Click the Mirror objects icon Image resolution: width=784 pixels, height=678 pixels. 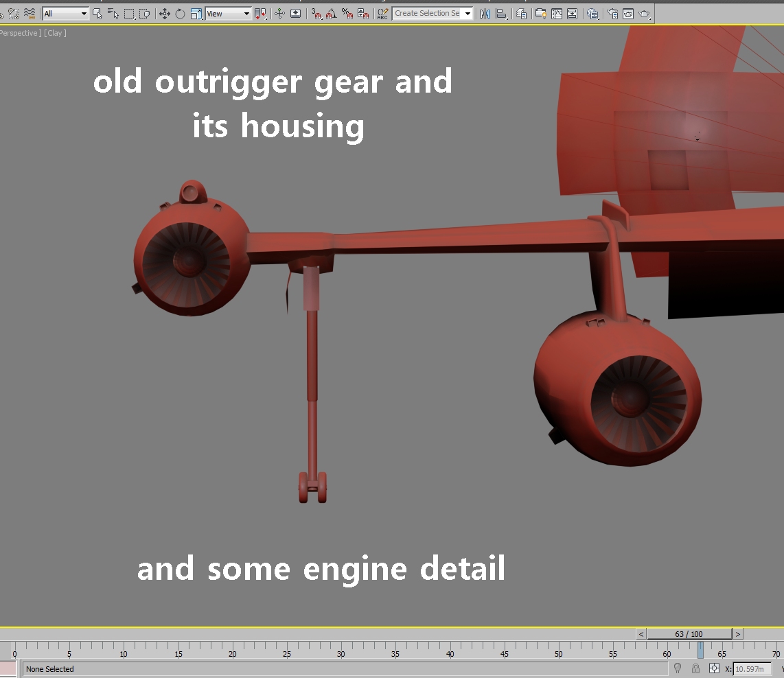tap(485, 14)
